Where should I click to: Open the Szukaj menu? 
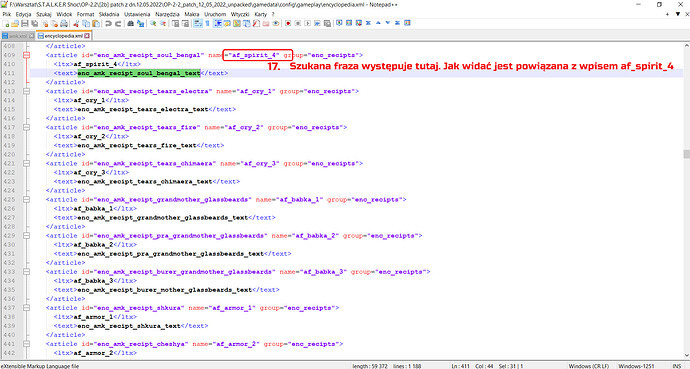click(x=44, y=14)
